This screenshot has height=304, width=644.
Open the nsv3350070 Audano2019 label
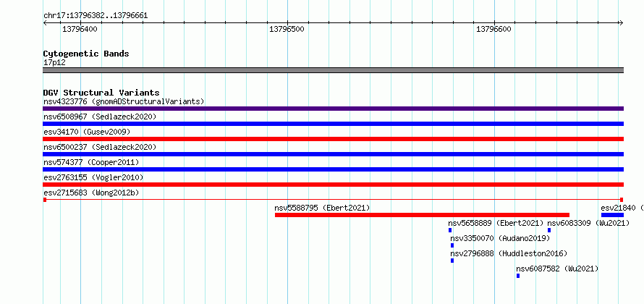[500, 238]
